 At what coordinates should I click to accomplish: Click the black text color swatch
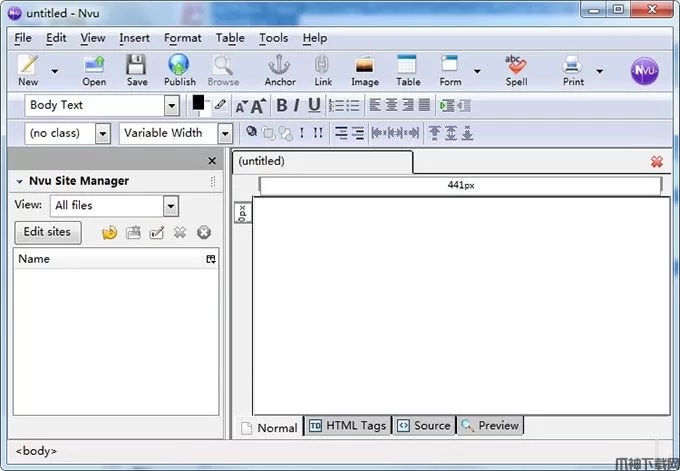click(198, 103)
